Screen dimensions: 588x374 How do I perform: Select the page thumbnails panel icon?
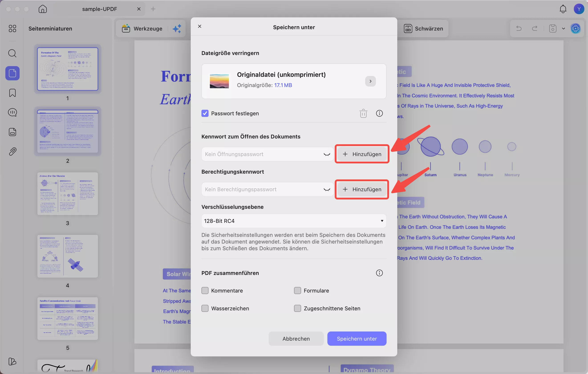pos(12,73)
